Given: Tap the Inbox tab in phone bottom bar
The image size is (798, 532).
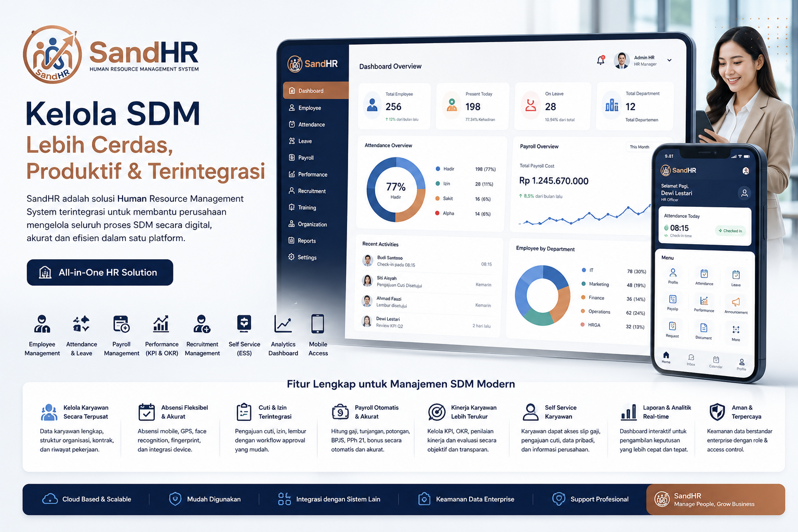Looking at the screenshot, I should pos(691,360).
